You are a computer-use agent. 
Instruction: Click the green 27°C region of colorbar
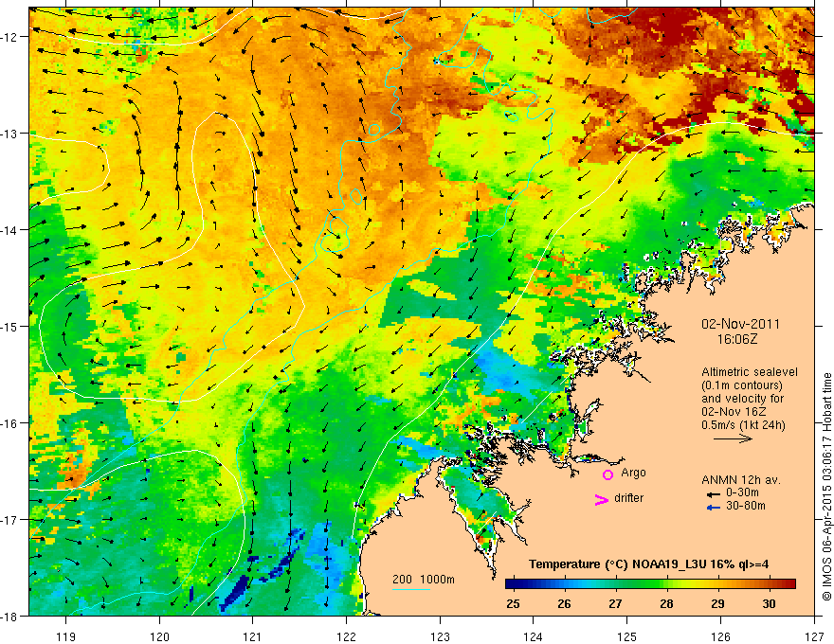click(x=615, y=584)
